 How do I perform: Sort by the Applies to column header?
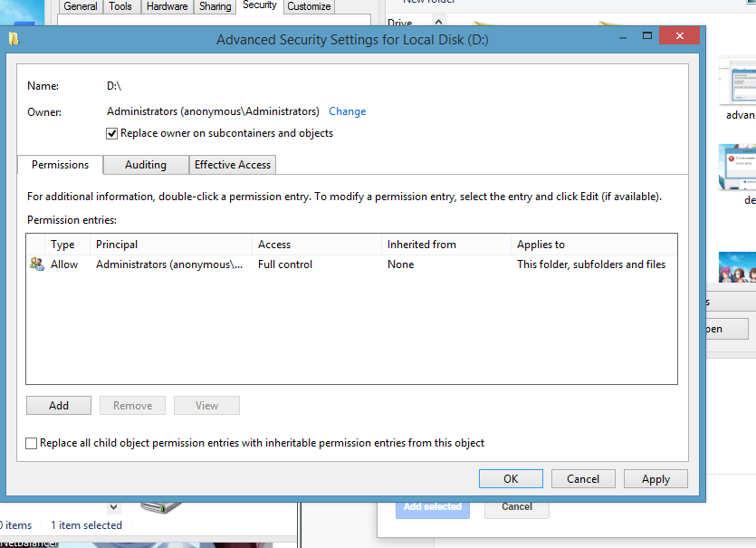[594, 245]
